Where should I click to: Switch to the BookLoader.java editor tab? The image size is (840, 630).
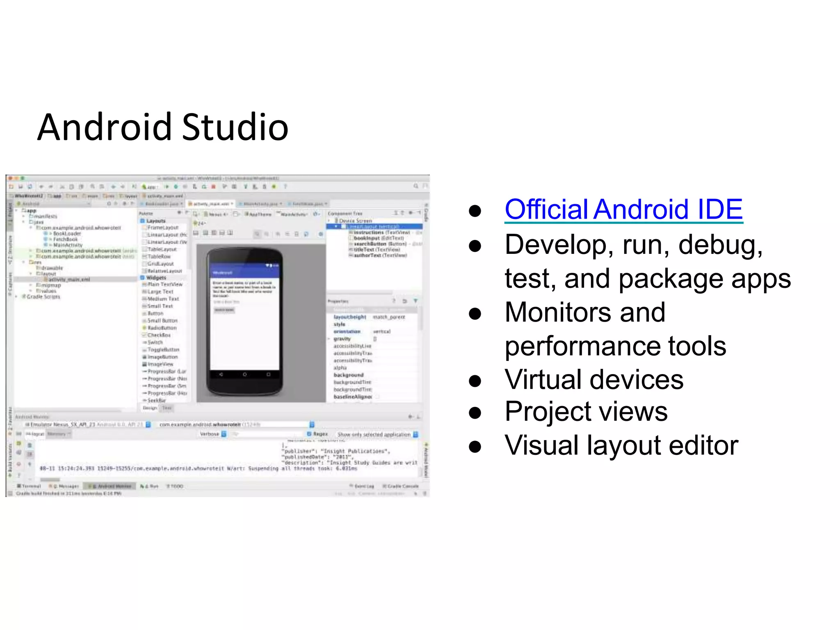pyautogui.click(x=162, y=204)
